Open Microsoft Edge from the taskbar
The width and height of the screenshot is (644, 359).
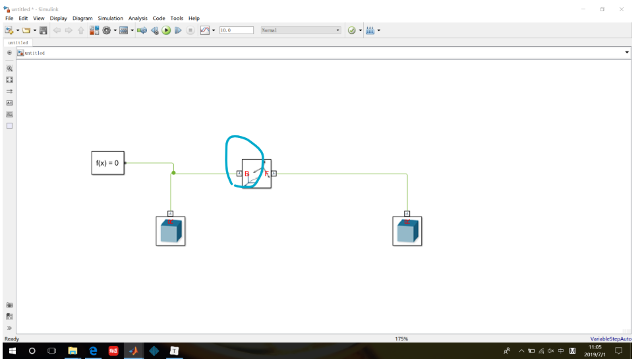pos(93,351)
